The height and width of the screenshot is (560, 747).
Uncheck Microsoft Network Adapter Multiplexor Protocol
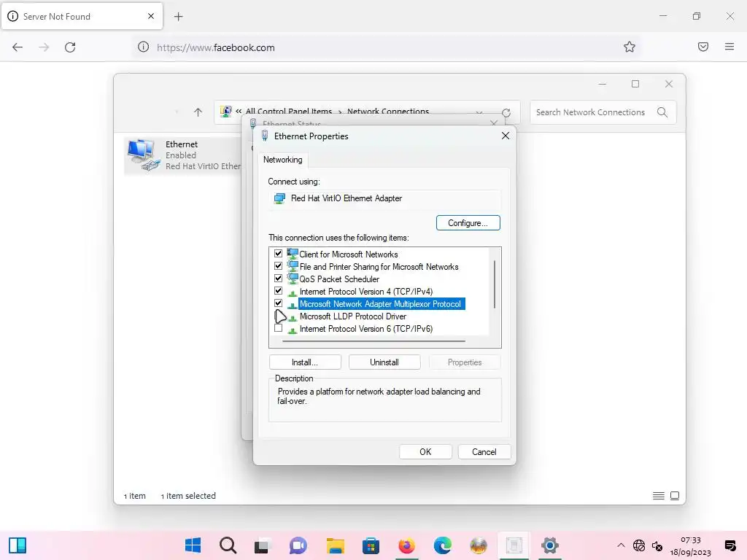pos(278,303)
